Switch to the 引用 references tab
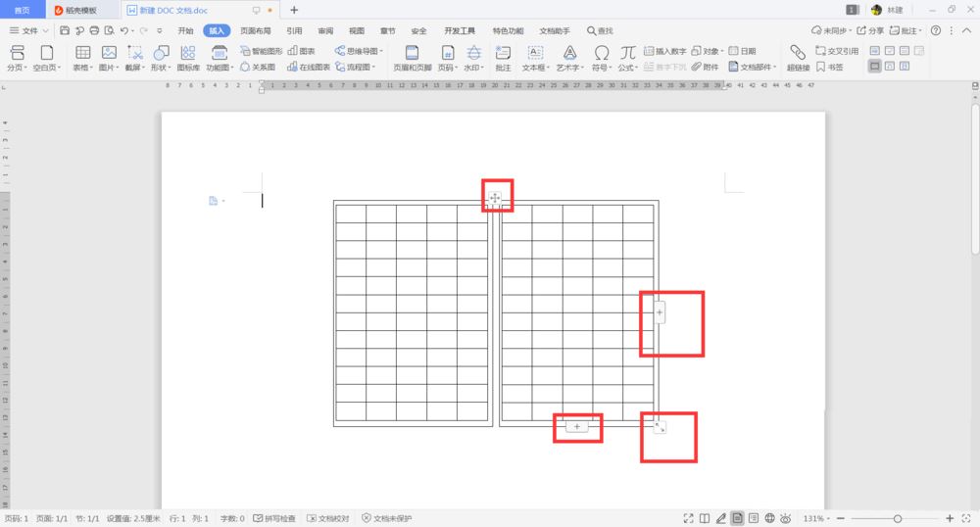 pyautogui.click(x=294, y=30)
